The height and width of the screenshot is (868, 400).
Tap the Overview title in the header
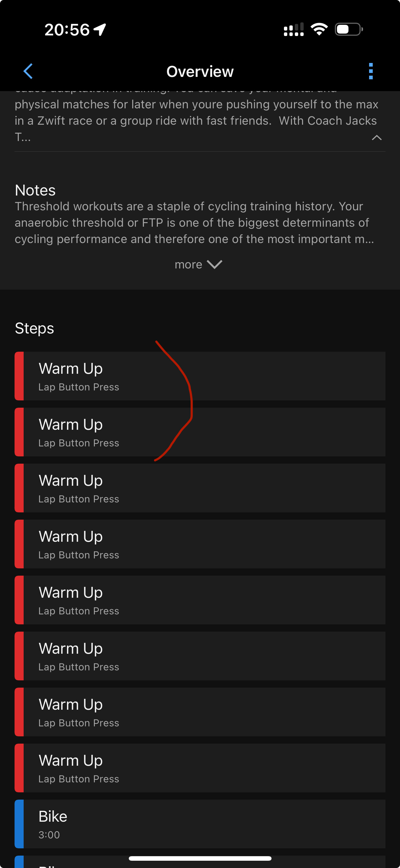tap(200, 71)
